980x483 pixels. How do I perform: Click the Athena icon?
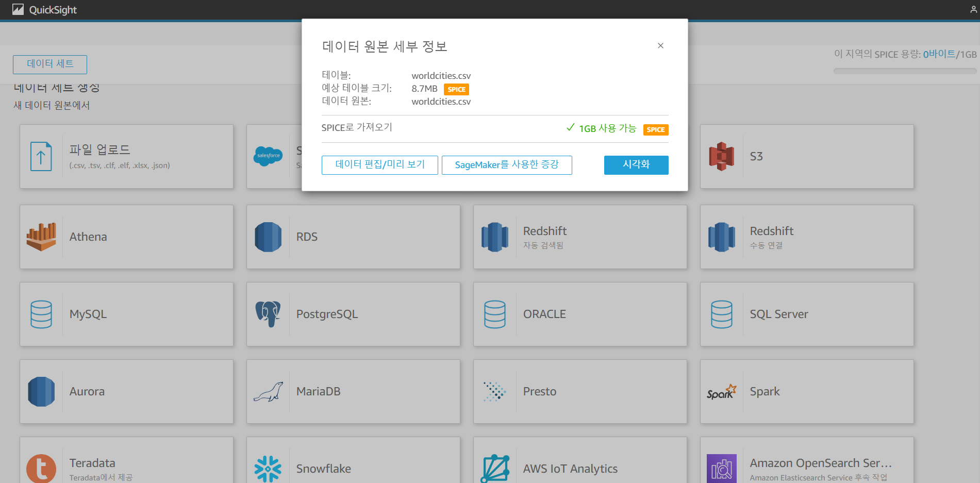coord(41,237)
